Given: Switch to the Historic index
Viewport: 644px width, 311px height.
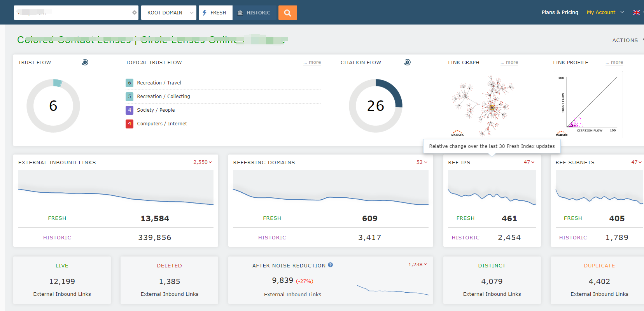Looking at the screenshot, I should pyautogui.click(x=255, y=13).
